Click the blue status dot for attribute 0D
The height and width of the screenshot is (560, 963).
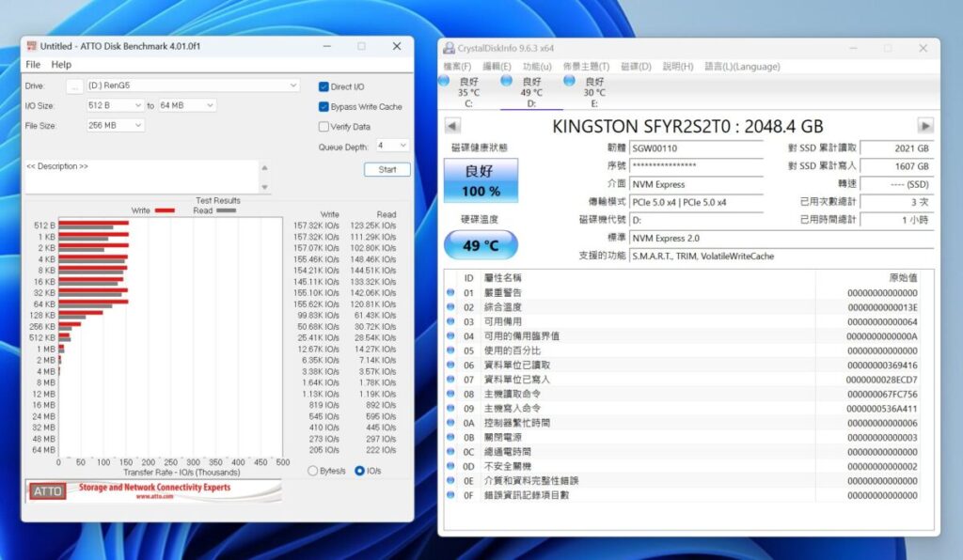[x=450, y=466]
